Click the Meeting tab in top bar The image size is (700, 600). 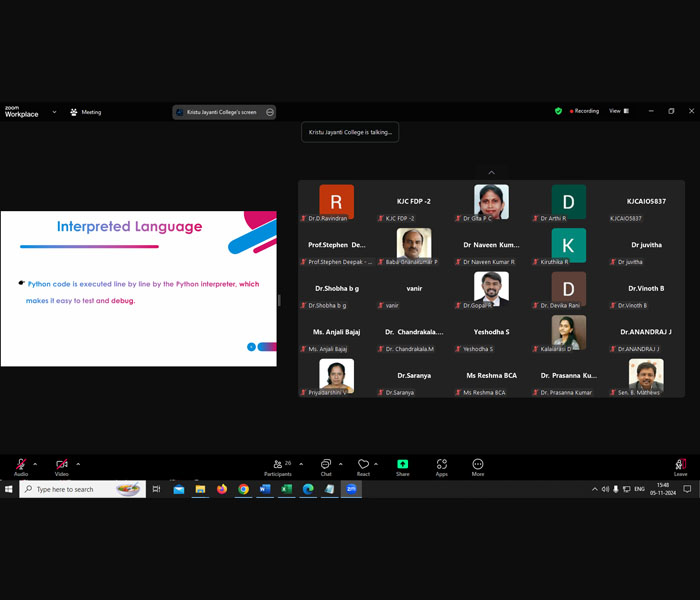coord(86,112)
